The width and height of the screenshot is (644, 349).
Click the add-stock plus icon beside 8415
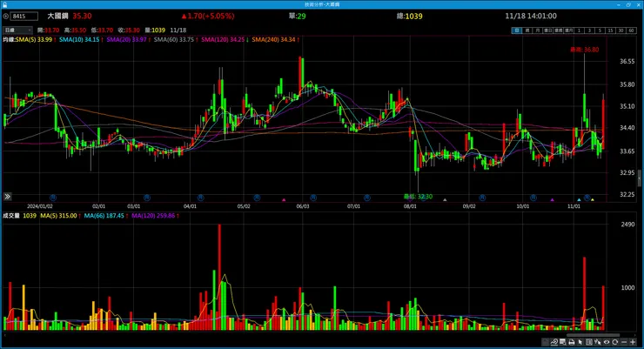(6, 17)
